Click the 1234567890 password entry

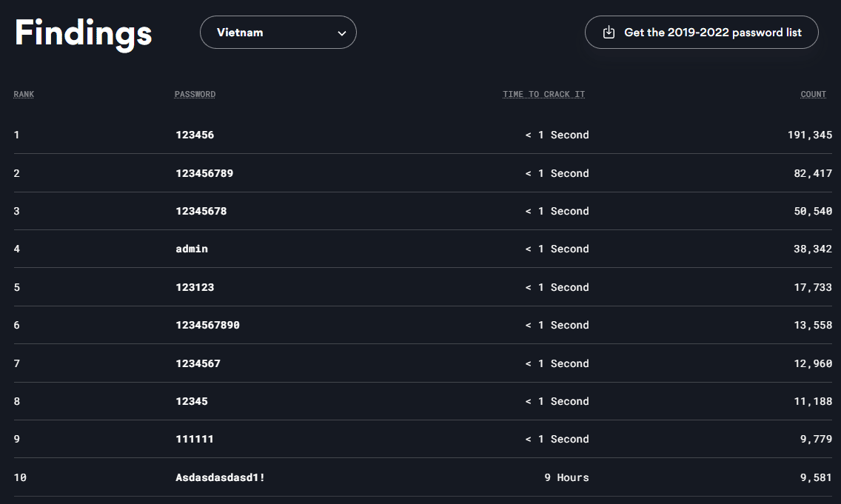click(x=207, y=325)
